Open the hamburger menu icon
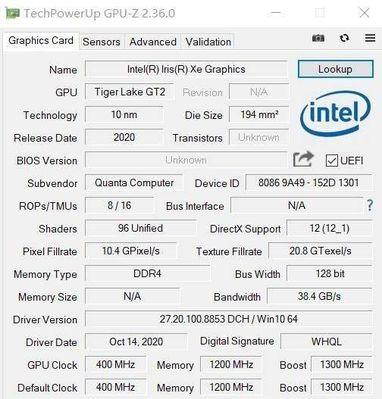The image size is (382, 399). point(370,38)
